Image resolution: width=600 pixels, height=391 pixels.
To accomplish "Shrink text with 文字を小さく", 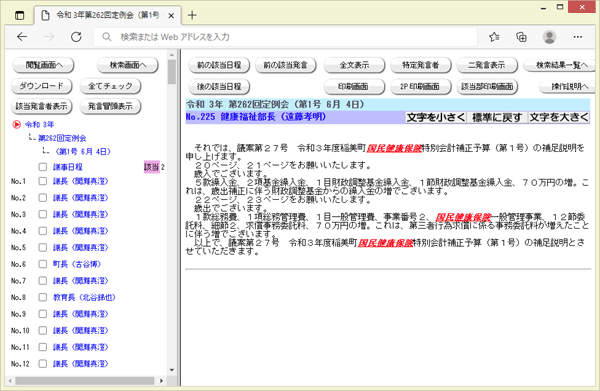I will coord(436,117).
